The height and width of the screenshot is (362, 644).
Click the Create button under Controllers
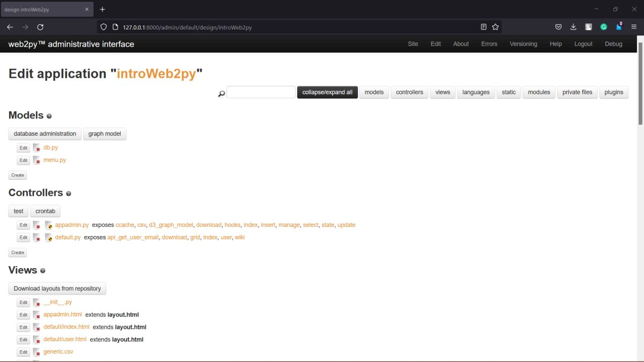(18, 253)
